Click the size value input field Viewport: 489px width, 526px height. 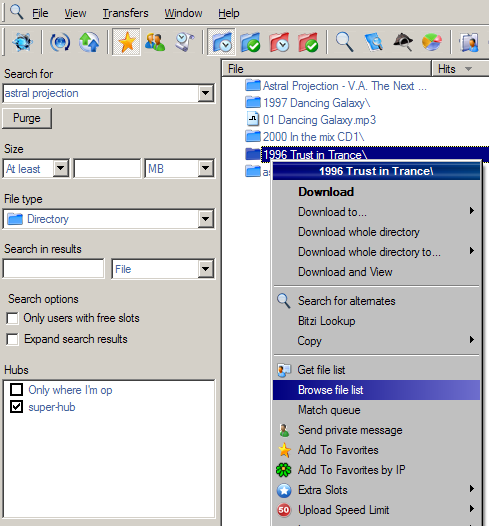[x=107, y=168]
